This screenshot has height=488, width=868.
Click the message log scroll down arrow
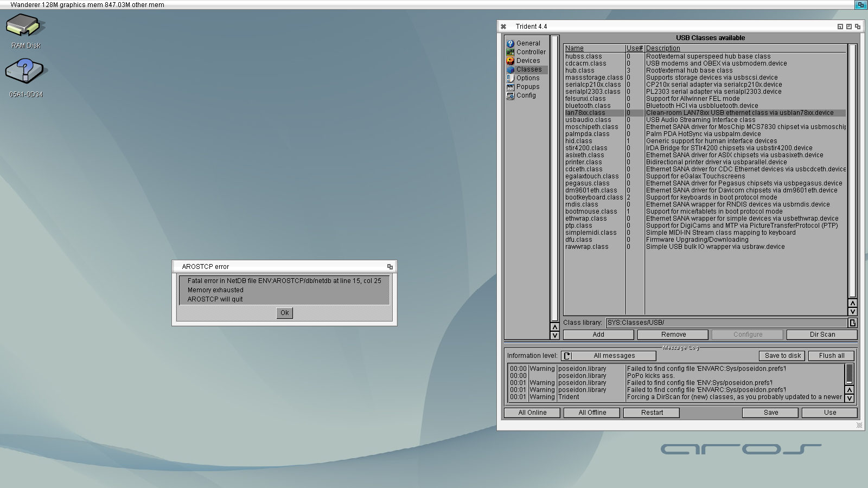tap(850, 399)
